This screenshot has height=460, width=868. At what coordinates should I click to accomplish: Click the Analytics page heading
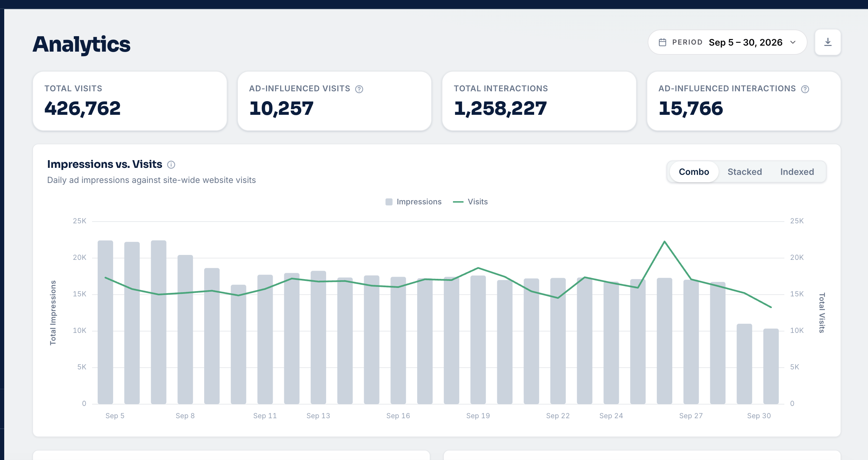click(82, 45)
